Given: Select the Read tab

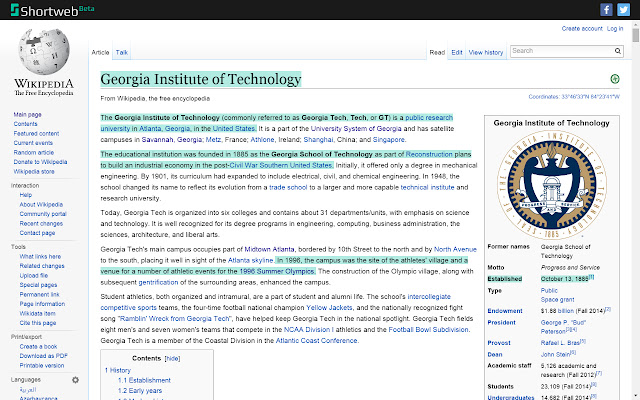Looking at the screenshot, I should click(437, 52).
